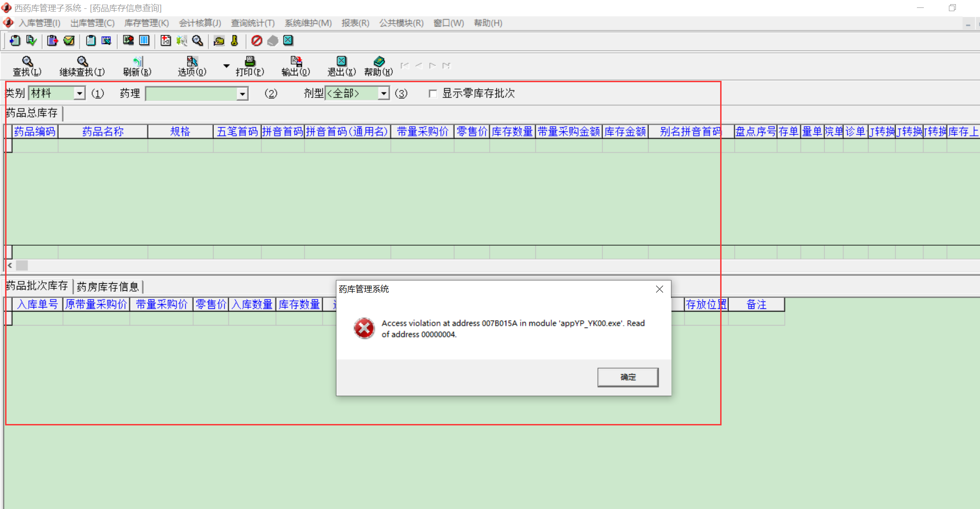Image resolution: width=980 pixels, height=509 pixels.
Task: Click the 药品名称 column header
Action: pos(103,131)
